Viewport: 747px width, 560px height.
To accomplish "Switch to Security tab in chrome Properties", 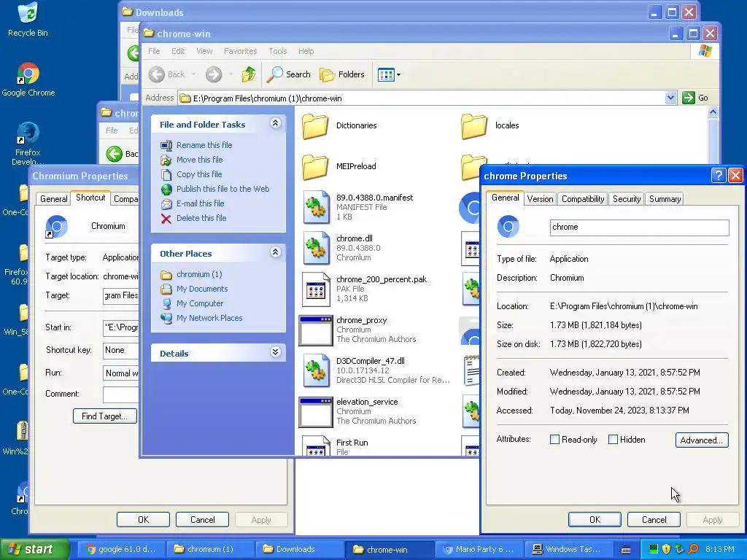I will 627,199.
